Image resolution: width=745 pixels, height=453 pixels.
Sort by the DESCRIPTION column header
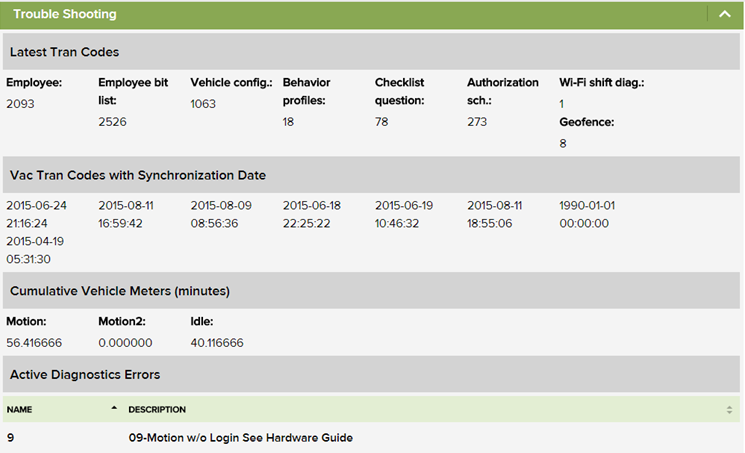point(157,410)
